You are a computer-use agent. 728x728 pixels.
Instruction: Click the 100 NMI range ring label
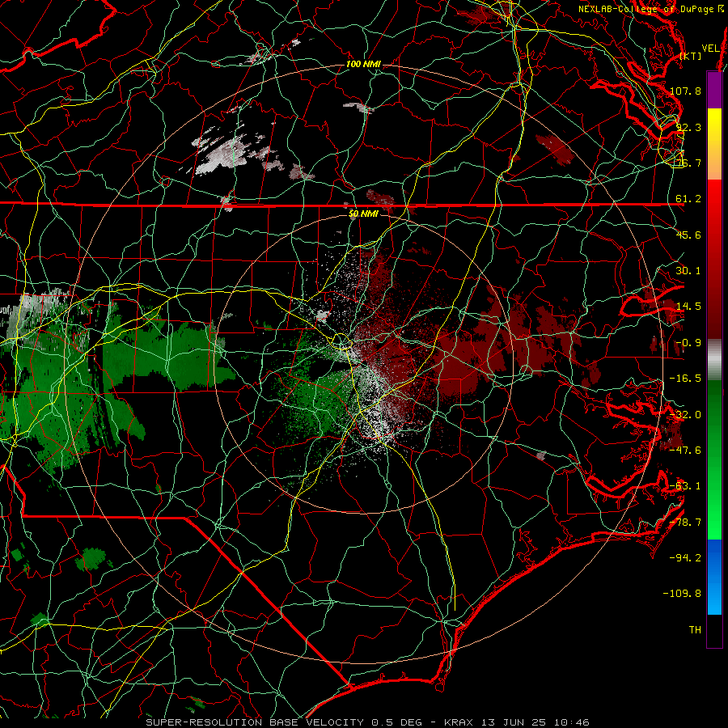pos(363,64)
